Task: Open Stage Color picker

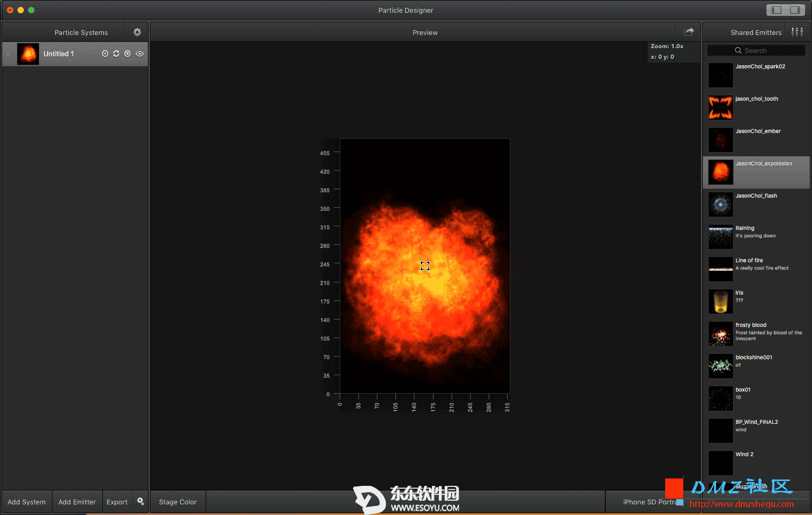Action: (x=178, y=502)
